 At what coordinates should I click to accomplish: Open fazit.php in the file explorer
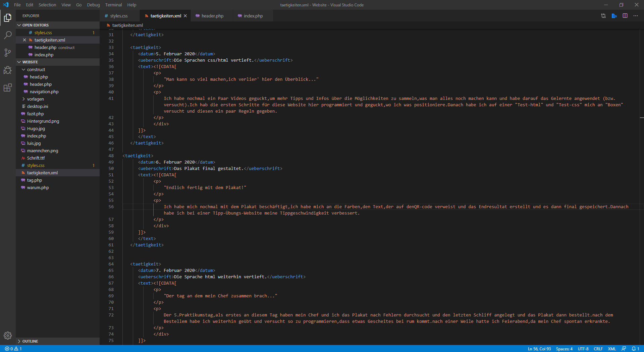(35, 114)
